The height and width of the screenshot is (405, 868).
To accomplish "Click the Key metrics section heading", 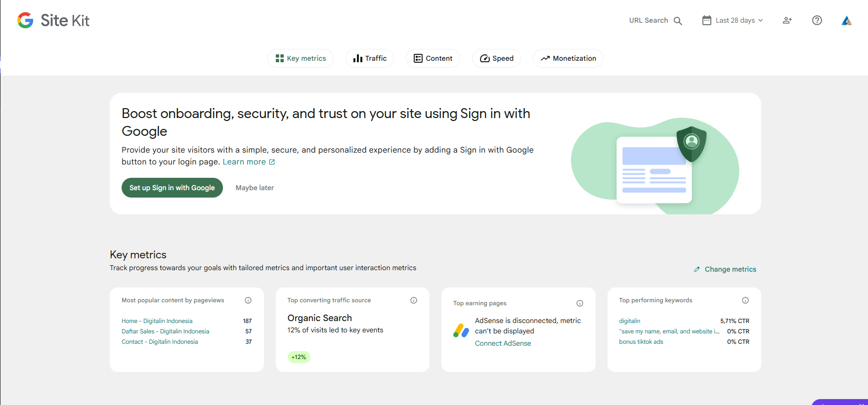I will point(138,255).
